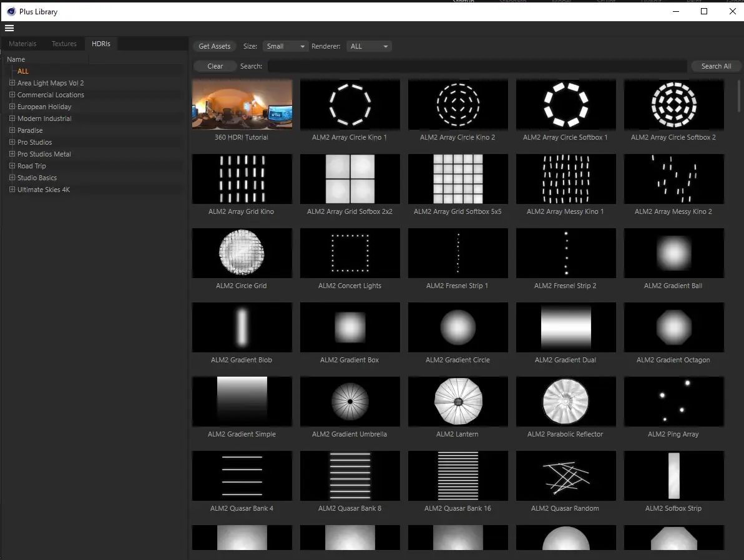Screen dimensions: 744x560
Task: Select ALM2 Fresnel Strip 2 thumbnail
Action: [x=566, y=253]
